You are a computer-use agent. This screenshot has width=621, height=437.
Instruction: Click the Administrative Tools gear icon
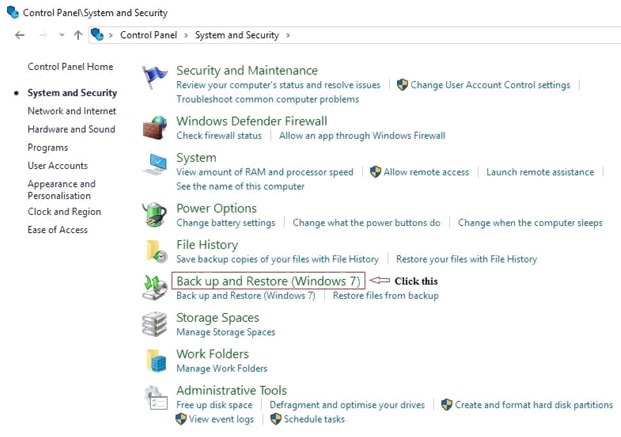[156, 397]
